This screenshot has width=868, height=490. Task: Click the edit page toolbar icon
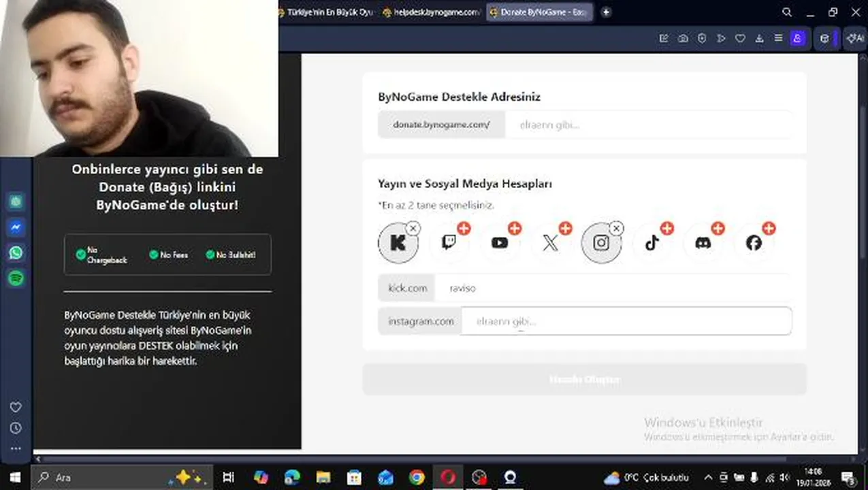coord(664,39)
